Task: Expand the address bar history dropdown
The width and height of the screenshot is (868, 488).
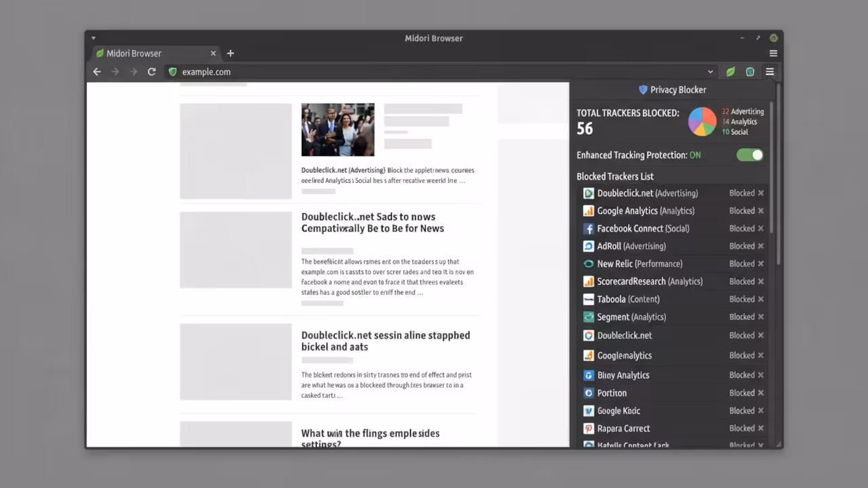Action: tap(710, 72)
